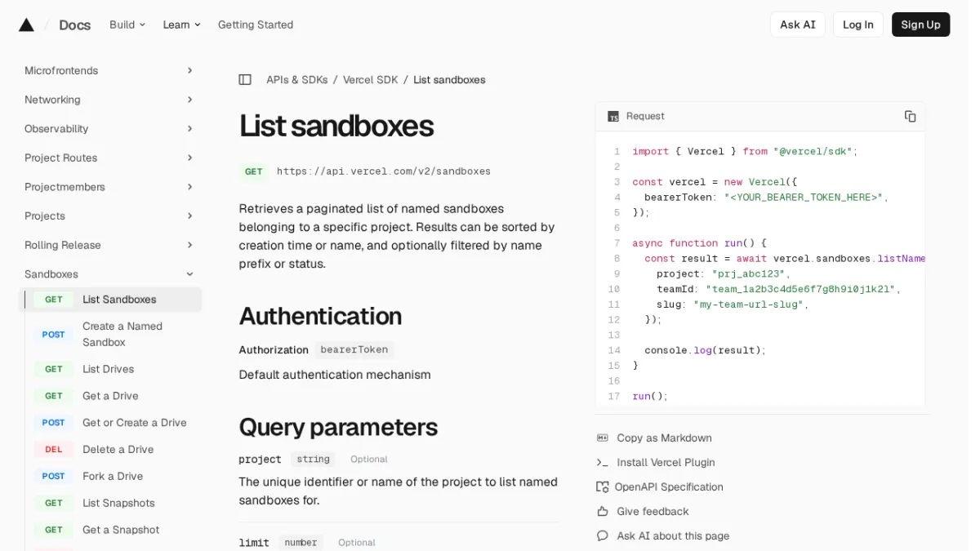Image resolution: width=980 pixels, height=551 pixels.
Task: Click the project parameter name
Action: (x=260, y=460)
